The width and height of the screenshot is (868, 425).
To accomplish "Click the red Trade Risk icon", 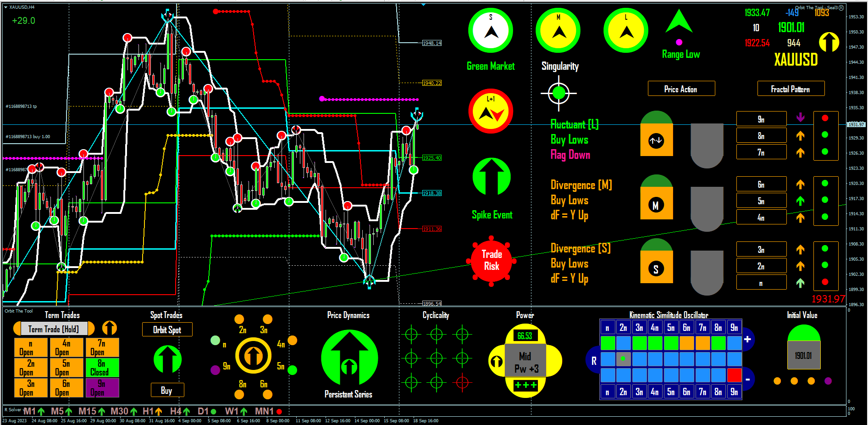I will (x=492, y=261).
